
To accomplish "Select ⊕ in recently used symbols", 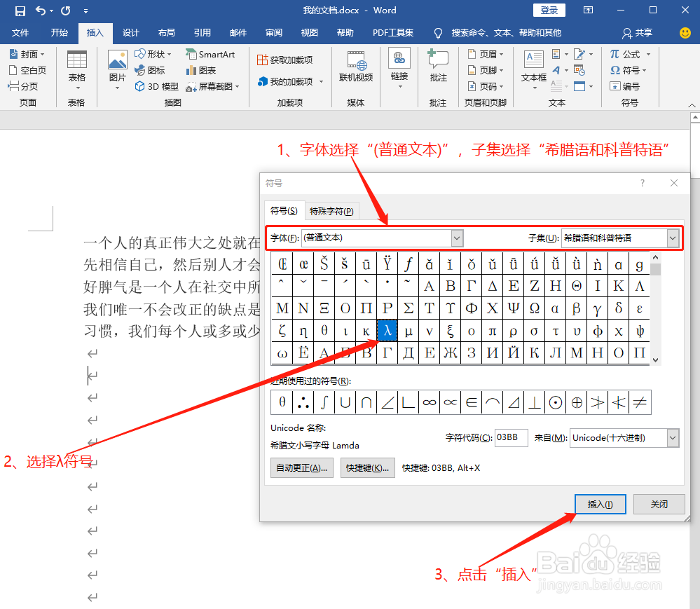I will coord(577,402).
